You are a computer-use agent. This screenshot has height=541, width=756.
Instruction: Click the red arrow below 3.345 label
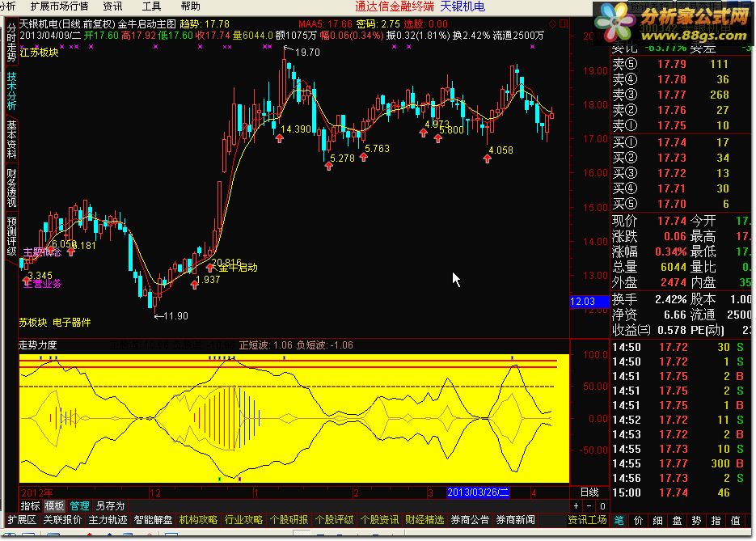pyautogui.click(x=26, y=280)
